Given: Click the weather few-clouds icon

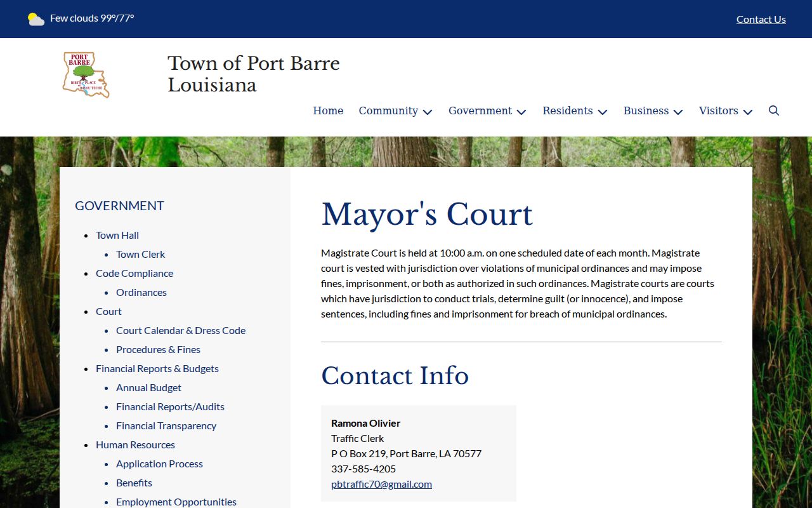Looking at the screenshot, I should click(36, 19).
